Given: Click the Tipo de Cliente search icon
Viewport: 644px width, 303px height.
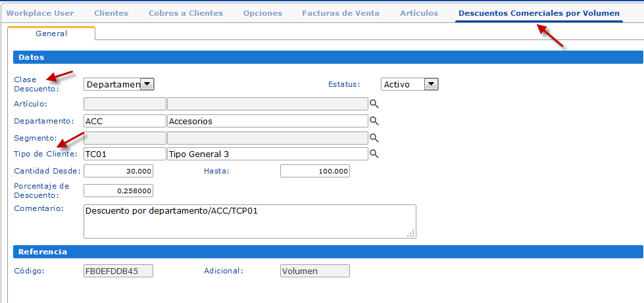Looking at the screenshot, I should [x=374, y=154].
